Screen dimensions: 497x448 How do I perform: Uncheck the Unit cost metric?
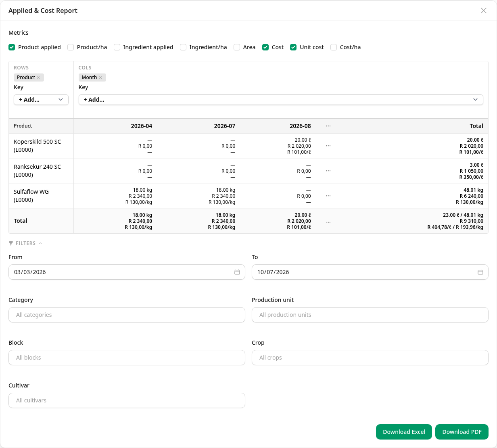293,47
